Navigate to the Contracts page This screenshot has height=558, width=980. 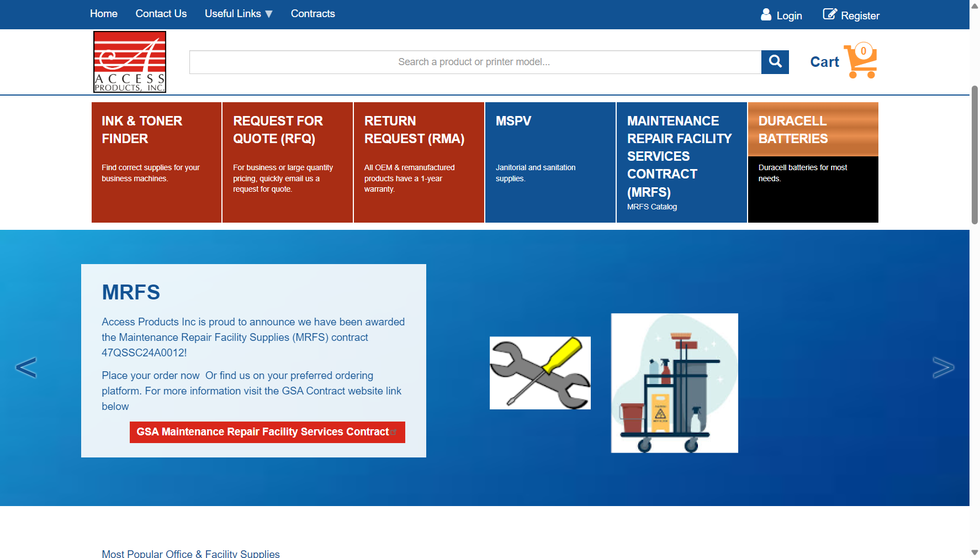(312, 13)
